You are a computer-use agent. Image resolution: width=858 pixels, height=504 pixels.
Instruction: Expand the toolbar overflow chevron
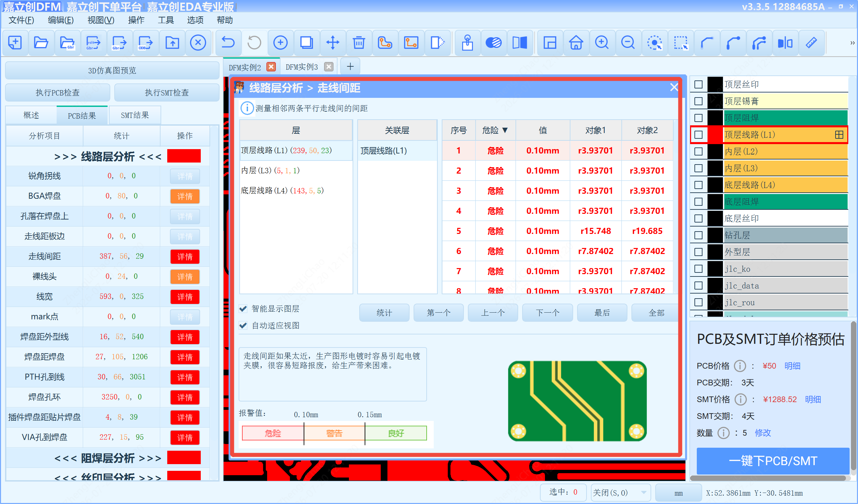click(852, 43)
